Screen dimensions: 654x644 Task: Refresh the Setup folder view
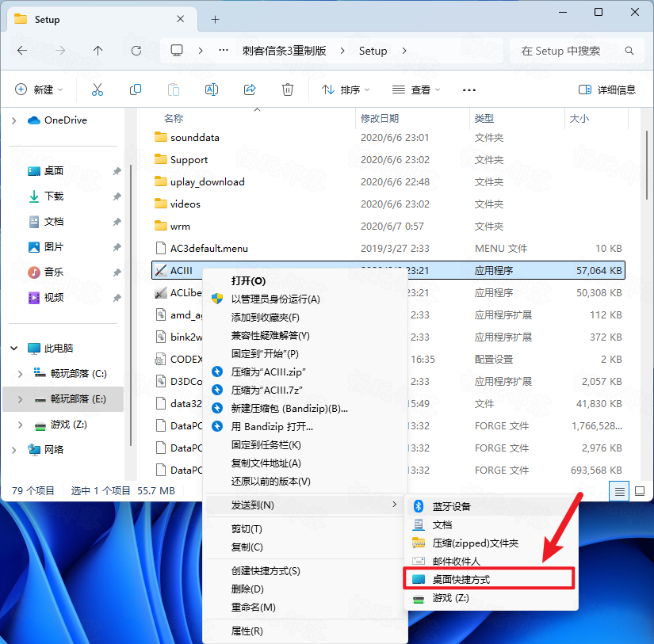click(136, 51)
